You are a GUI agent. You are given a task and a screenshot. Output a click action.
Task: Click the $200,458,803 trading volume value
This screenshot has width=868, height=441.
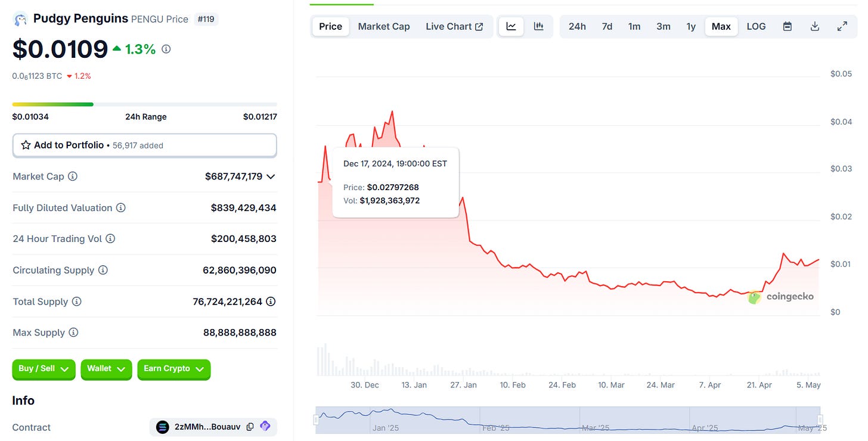(x=243, y=238)
